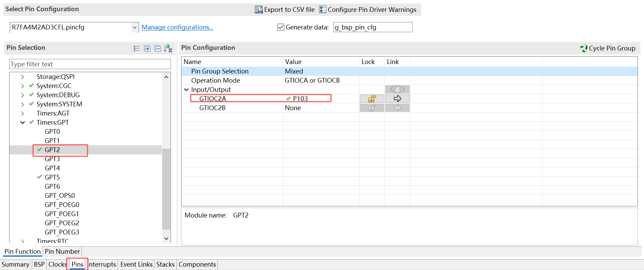Click the greyed lock for GTIOC2B
Image resolution: width=644 pixels, height=270 pixels.
[x=372, y=108]
